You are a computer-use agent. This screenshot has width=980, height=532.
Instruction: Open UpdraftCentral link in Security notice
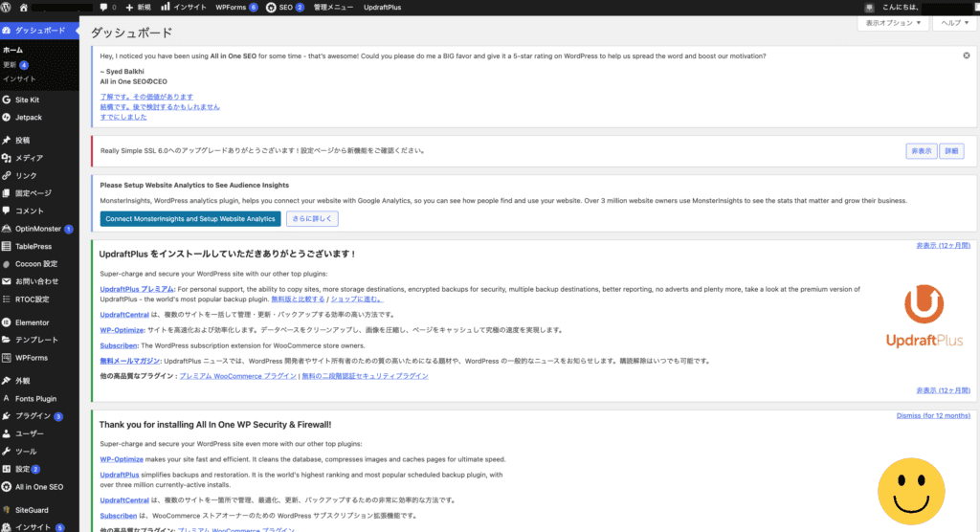coord(124,500)
